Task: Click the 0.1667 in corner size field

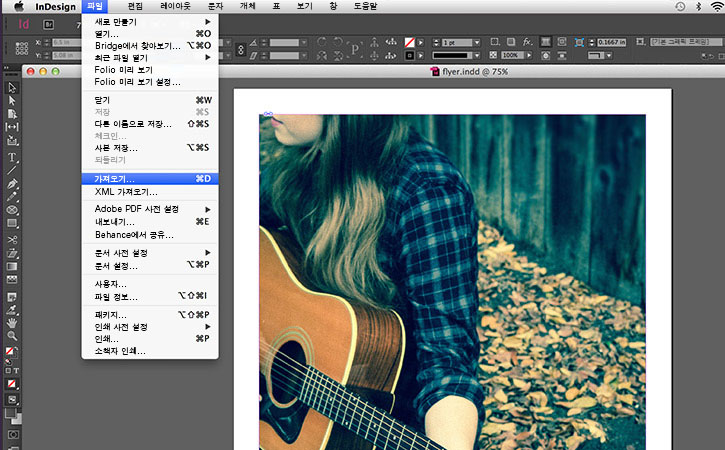Action: point(611,42)
